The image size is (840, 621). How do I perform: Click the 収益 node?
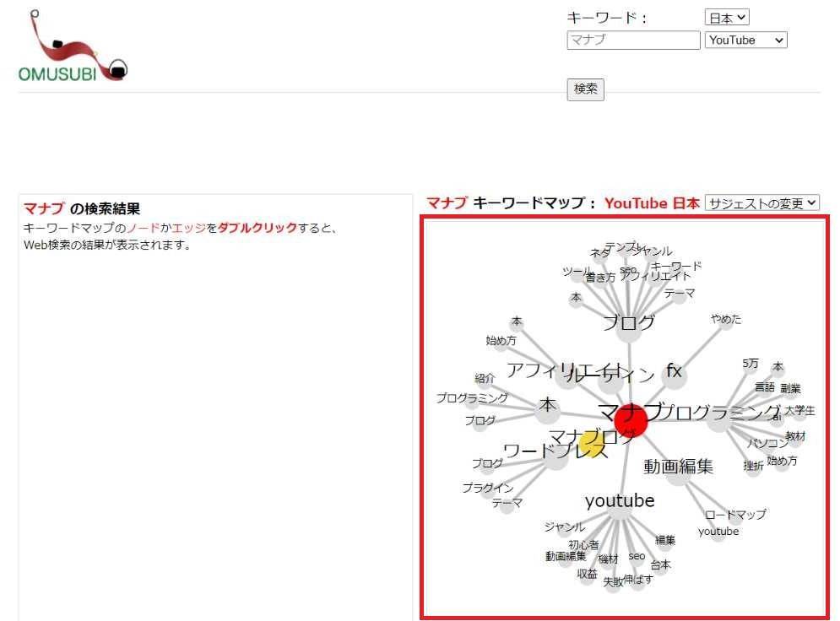pos(587,577)
